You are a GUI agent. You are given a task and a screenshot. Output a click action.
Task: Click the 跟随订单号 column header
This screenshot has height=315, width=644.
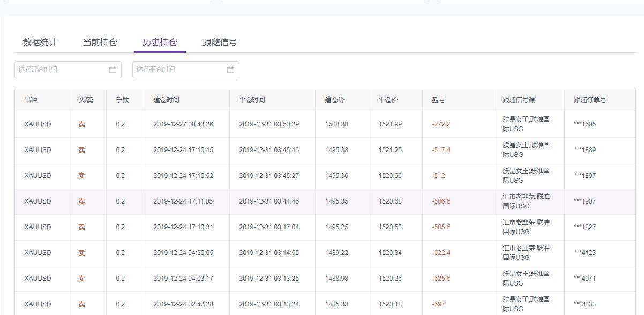(x=590, y=100)
